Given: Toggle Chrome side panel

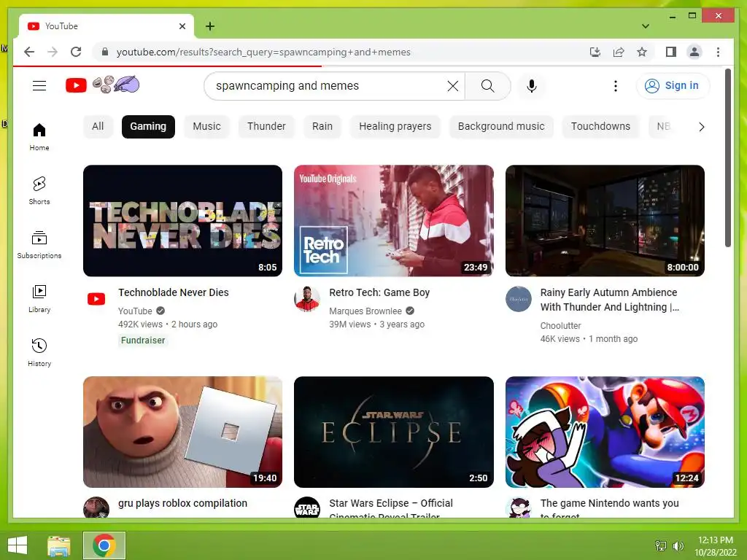Looking at the screenshot, I should tap(671, 52).
